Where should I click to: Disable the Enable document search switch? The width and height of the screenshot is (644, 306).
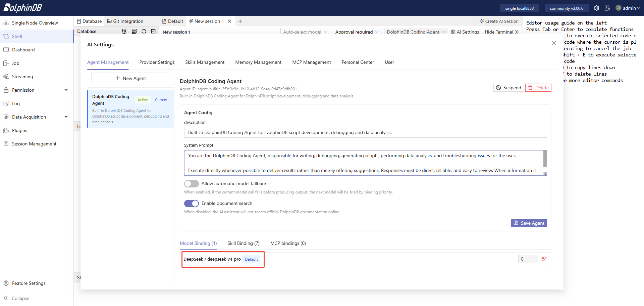coord(192,204)
